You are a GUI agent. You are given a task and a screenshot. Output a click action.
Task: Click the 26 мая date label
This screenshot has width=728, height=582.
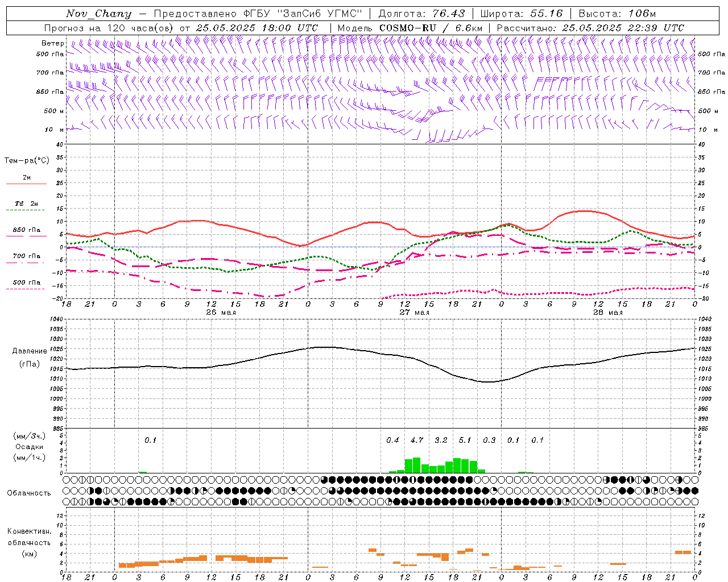tap(221, 313)
